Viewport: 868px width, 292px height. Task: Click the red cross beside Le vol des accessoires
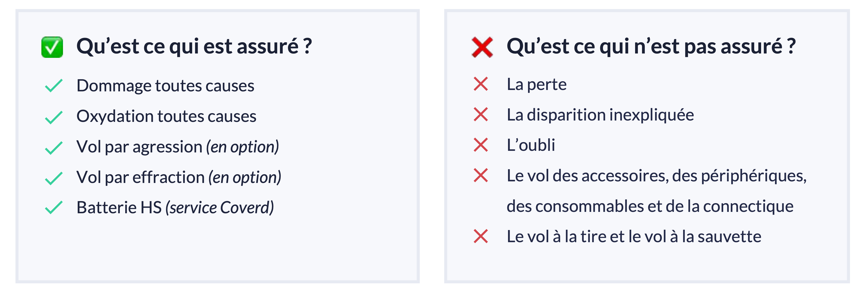(x=481, y=175)
